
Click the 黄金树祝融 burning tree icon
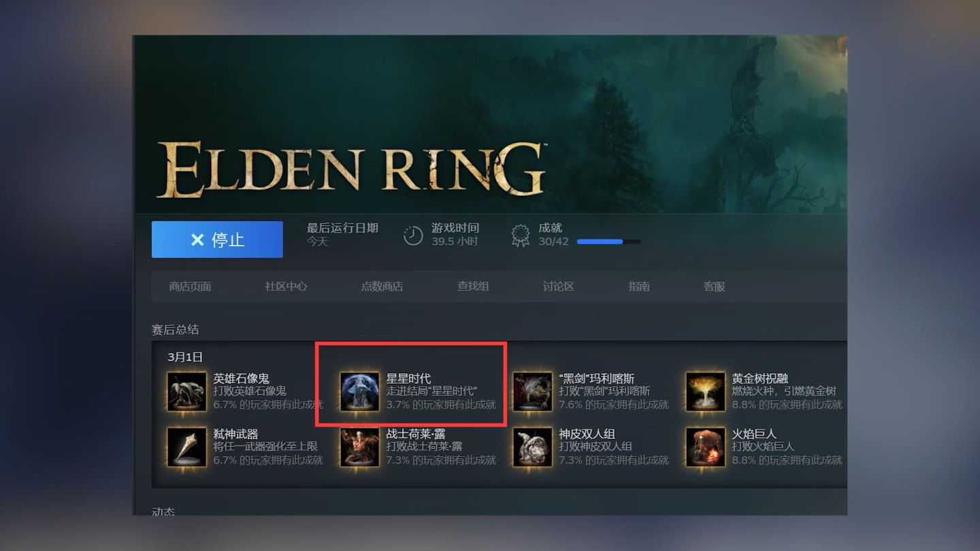tap(705, 392)
